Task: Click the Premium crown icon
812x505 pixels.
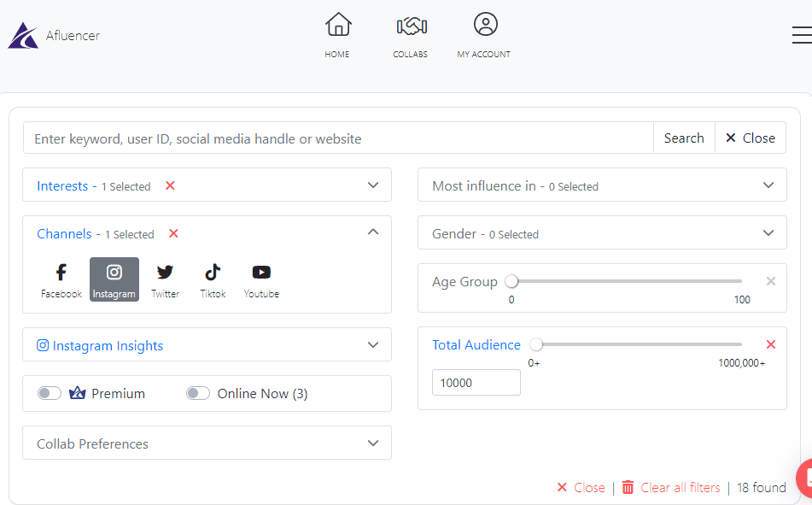Action: pos(78,393)
